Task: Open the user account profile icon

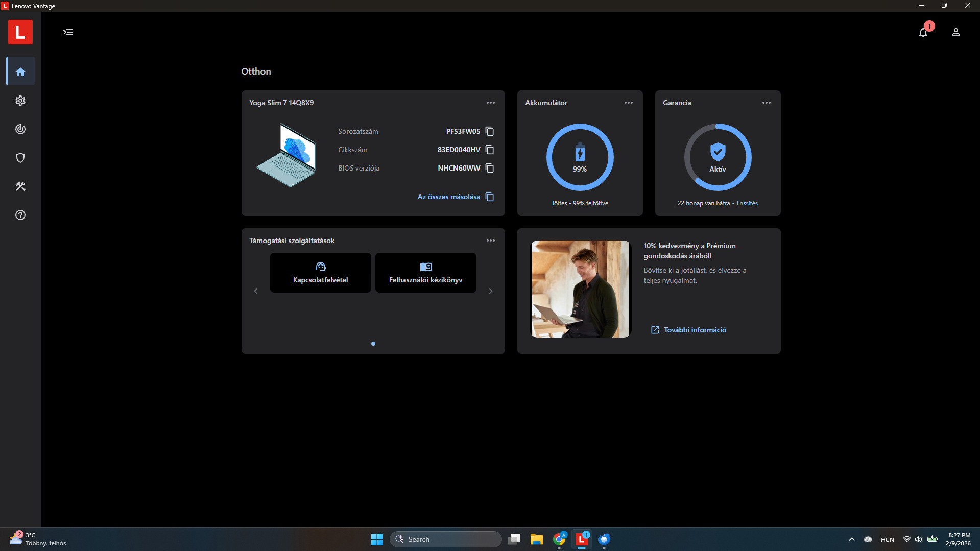Action: pyautogui.click(x=956, y=32)
